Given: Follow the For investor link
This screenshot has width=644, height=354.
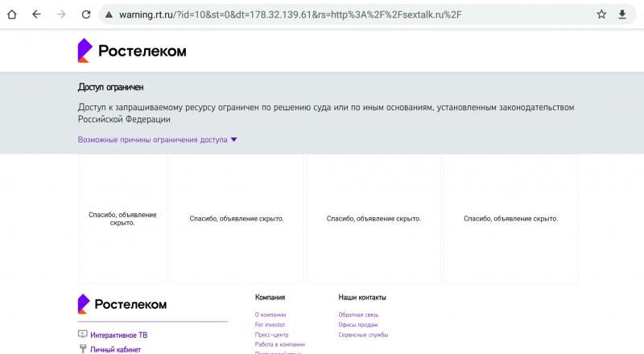Looking at the screenshot, I should [x=270, y=324].
